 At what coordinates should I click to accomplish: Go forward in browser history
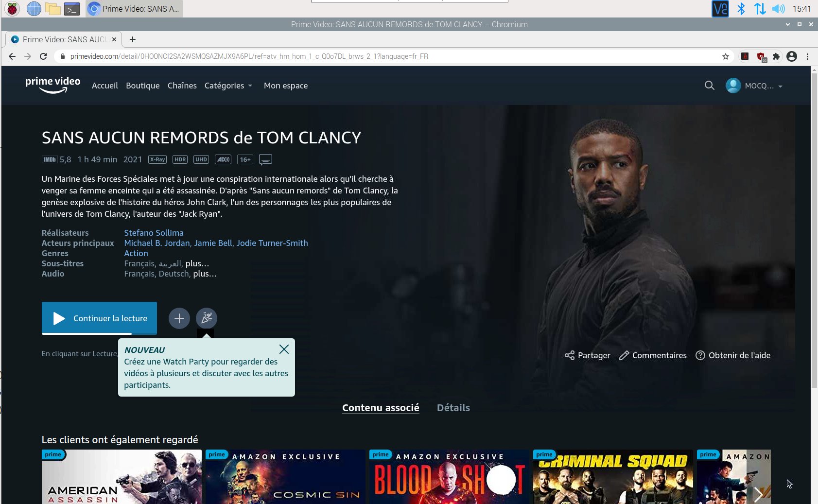[x=28, y=56]
